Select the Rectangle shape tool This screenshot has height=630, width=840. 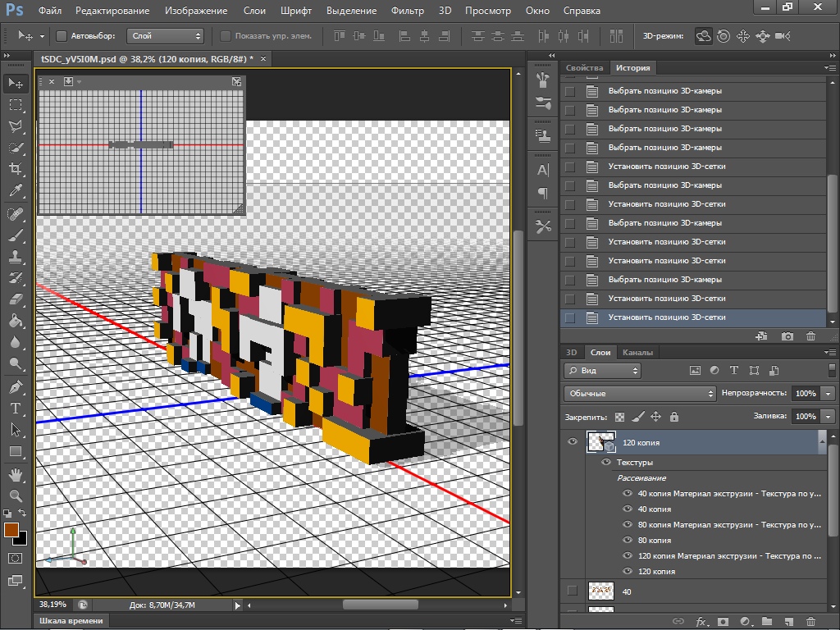tap(16, 451)
